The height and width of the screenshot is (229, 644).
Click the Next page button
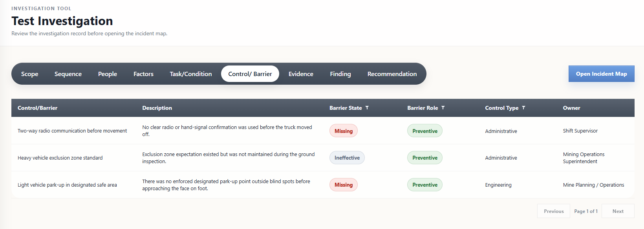[x=618, y=211]
